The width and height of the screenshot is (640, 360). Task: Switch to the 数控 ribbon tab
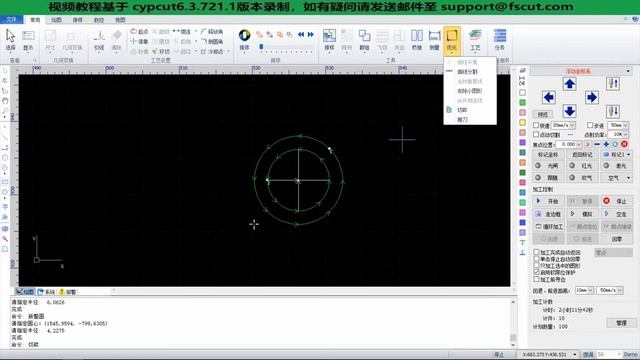tap(99, 20)
